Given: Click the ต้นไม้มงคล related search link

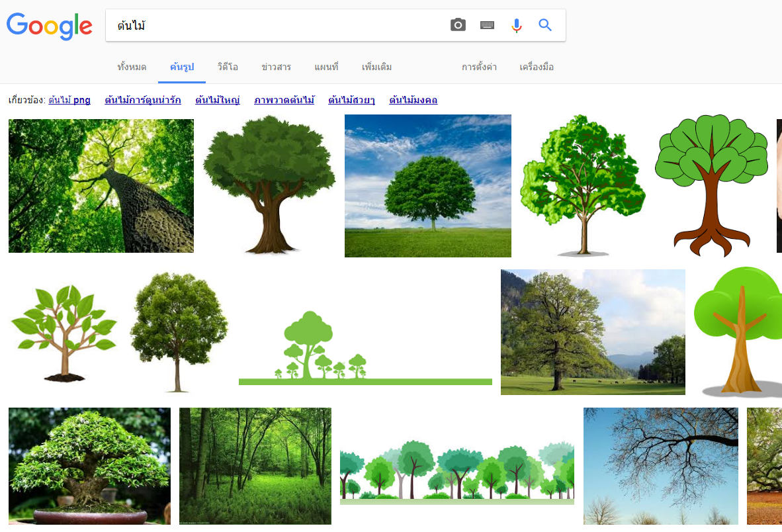Looking at the screenshot, I should (x=413, y=101).
